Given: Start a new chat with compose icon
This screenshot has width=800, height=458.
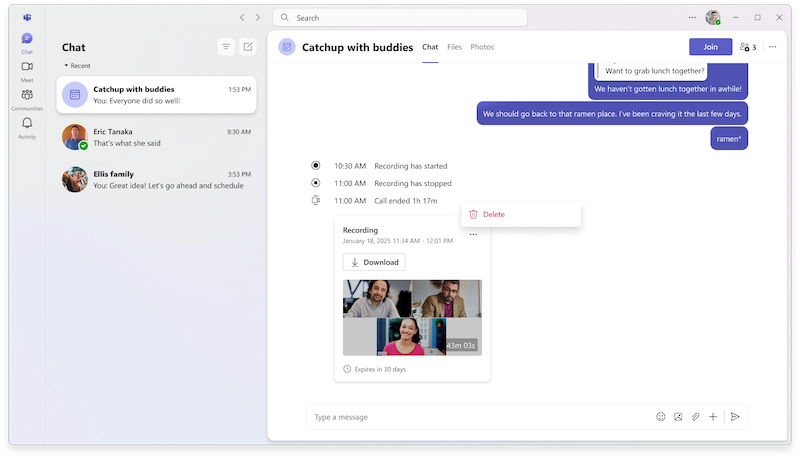Looking at the screenshot, I should point(248,47).
